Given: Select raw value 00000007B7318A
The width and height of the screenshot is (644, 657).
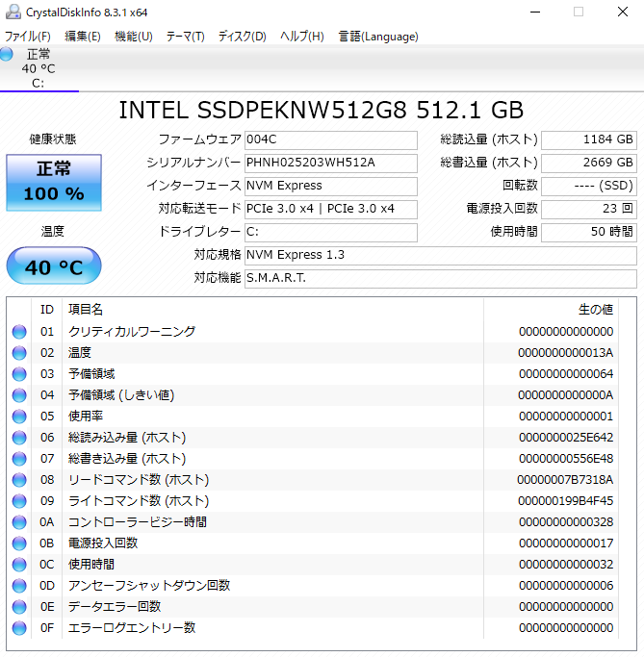Looking at the screenshot, I should click(565, 480).
